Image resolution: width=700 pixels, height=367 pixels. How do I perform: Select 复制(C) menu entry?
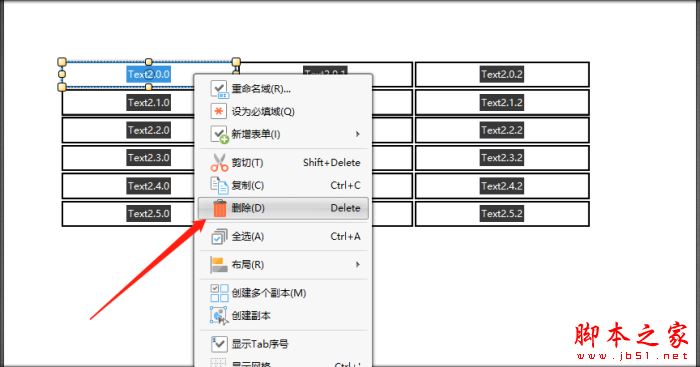click(283, 185)
